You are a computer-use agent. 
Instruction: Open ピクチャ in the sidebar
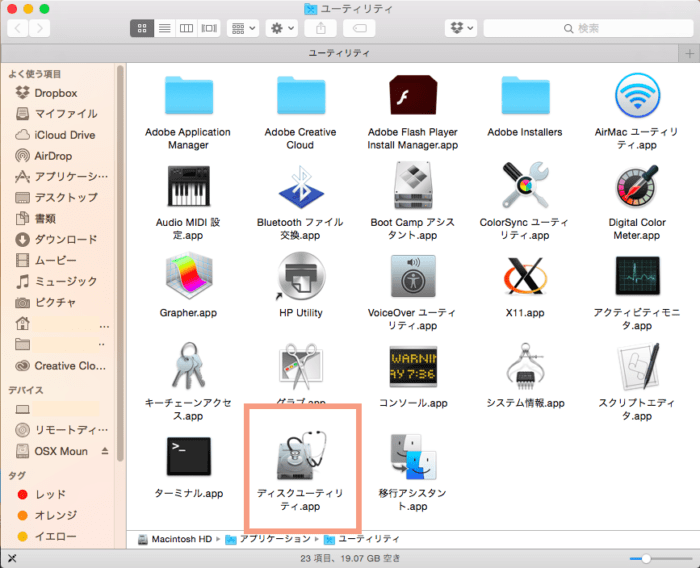(55, 302)
